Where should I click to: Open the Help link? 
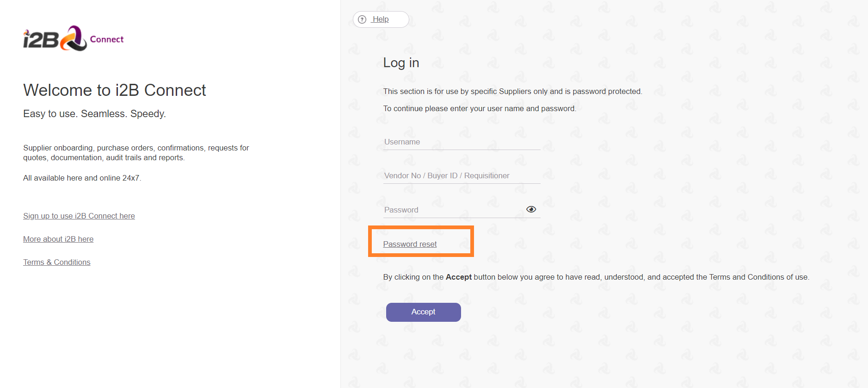380,19
